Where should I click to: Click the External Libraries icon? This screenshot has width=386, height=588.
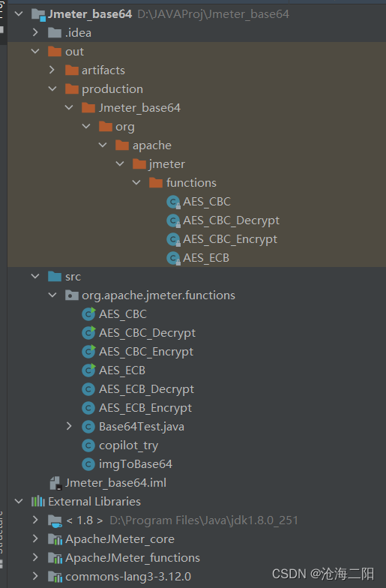click(x=38, y=501)
